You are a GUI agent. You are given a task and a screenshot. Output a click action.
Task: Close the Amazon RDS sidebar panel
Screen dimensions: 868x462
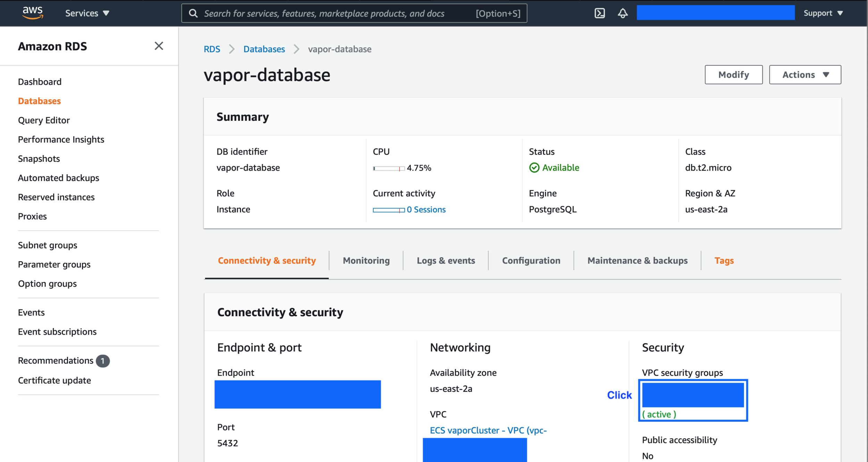159,46
